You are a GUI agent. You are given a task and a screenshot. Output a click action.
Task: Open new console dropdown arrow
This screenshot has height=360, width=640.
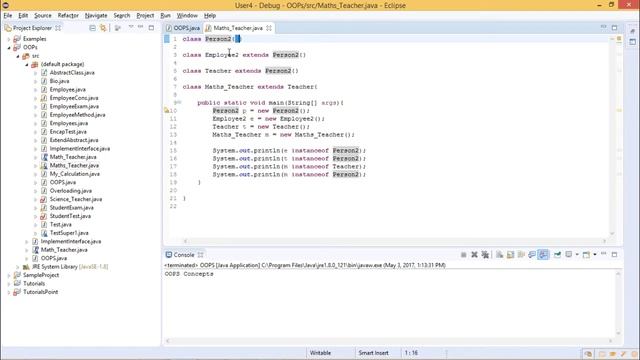tap(595, 255)
